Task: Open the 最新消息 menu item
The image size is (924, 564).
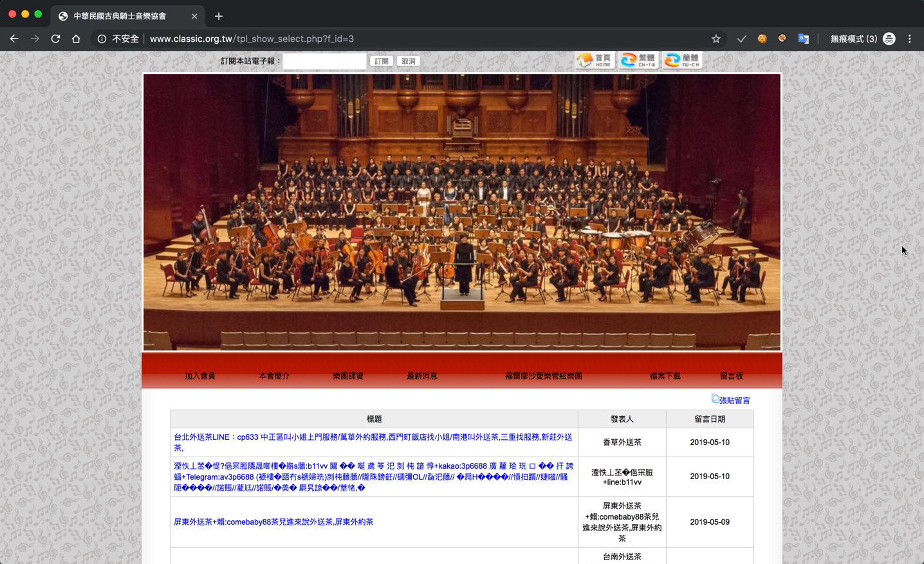Action: 422,376
